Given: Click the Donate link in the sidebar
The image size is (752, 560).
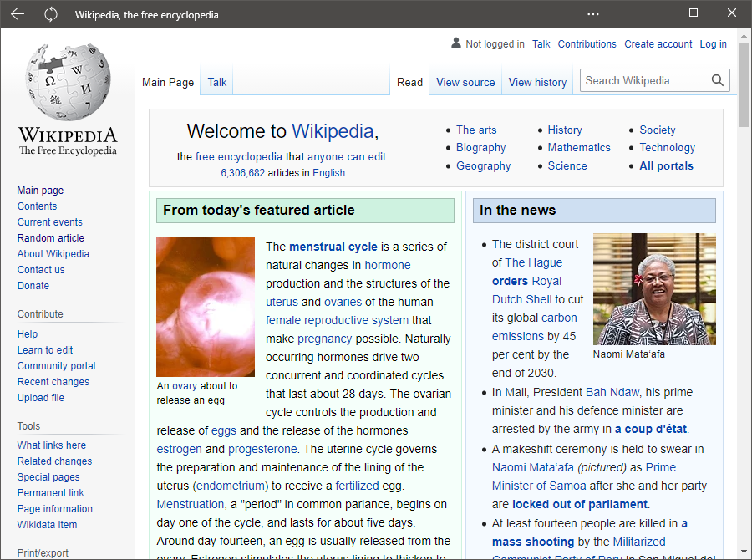Looking at the screenshot, I should point(33,285).
